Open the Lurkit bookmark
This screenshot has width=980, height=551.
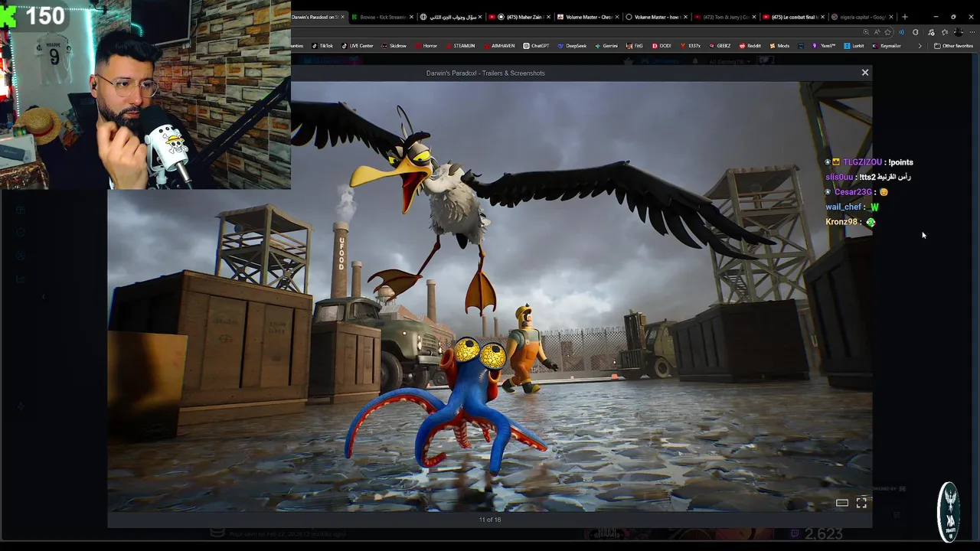(x=854, y=46)
